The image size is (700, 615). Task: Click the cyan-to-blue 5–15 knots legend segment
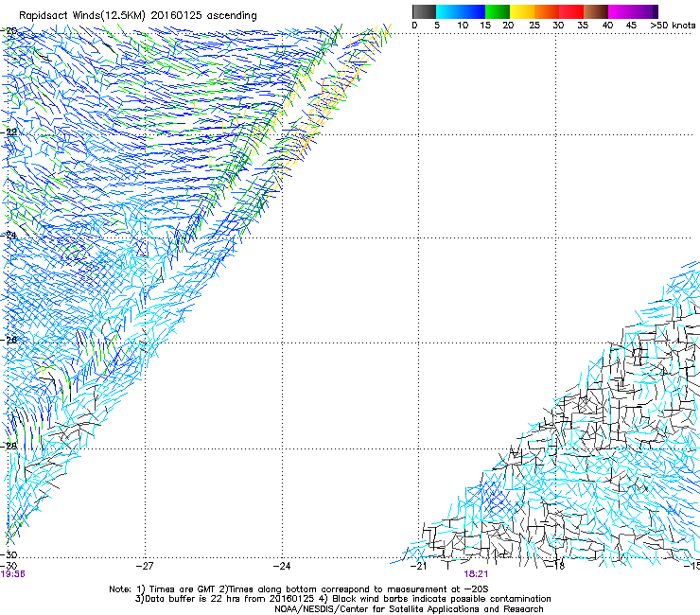pos(461,11)
